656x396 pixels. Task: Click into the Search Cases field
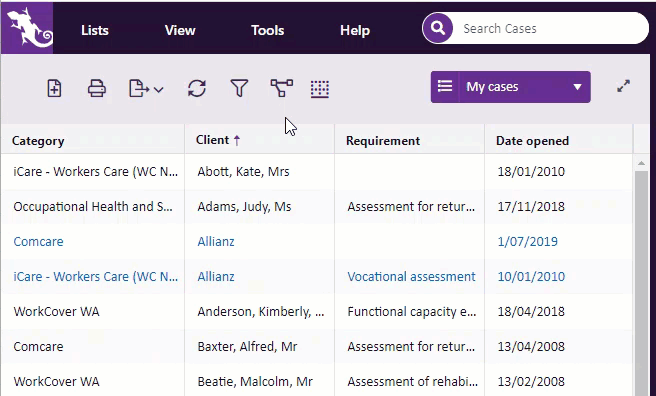(x=550, y=28)
